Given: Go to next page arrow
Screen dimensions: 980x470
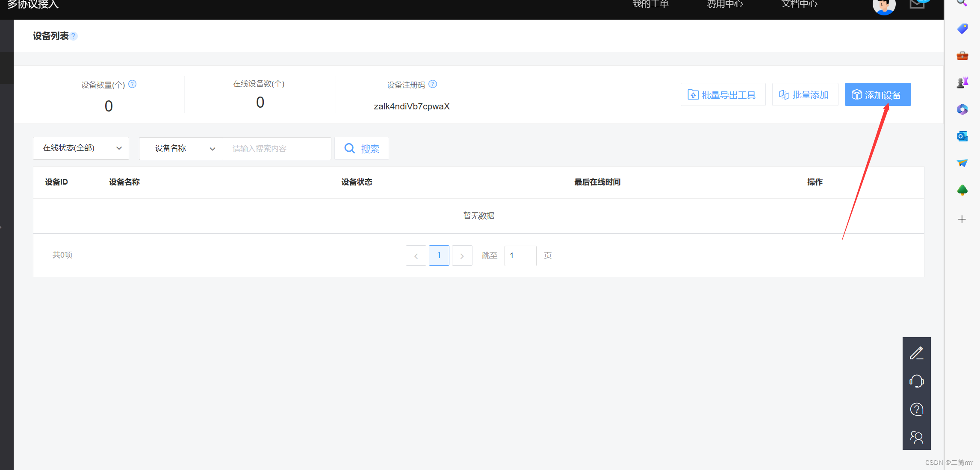Looking at the screenshot, I should tap(462, 256).
